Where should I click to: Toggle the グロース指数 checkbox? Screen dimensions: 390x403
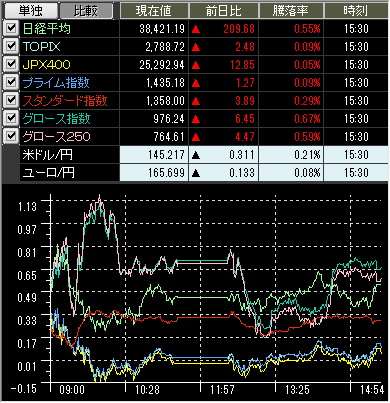[11, 118]
